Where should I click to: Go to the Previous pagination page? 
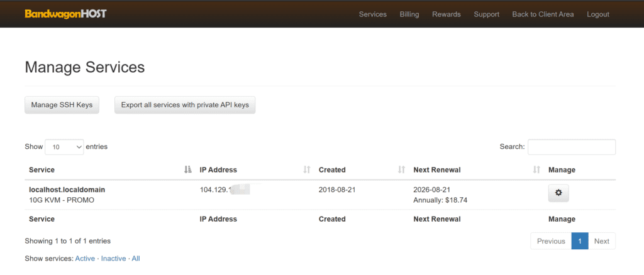(x=551, y=241)
